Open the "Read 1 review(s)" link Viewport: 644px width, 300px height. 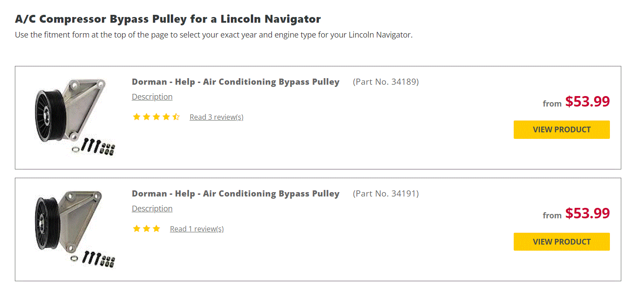[x=197, y=229]
